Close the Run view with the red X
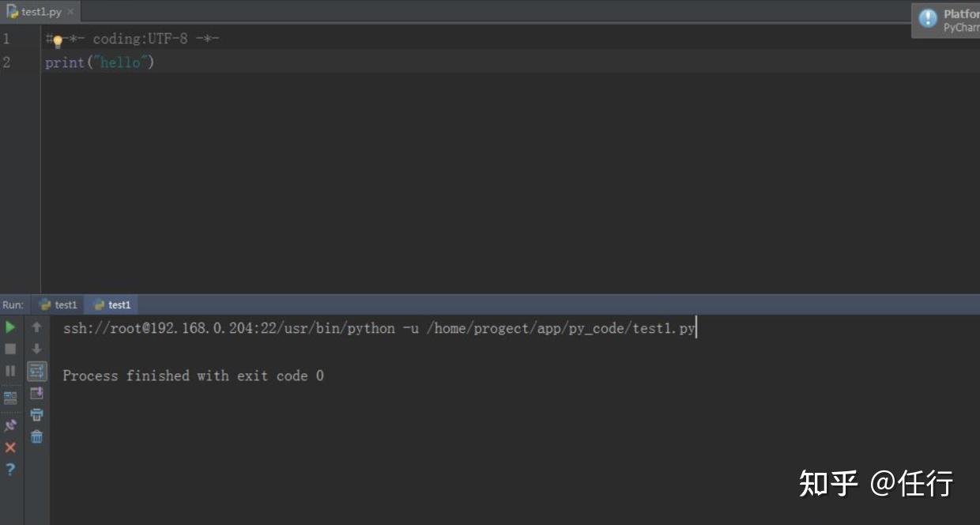Screen dimensions: 980x525 point(10,448)
